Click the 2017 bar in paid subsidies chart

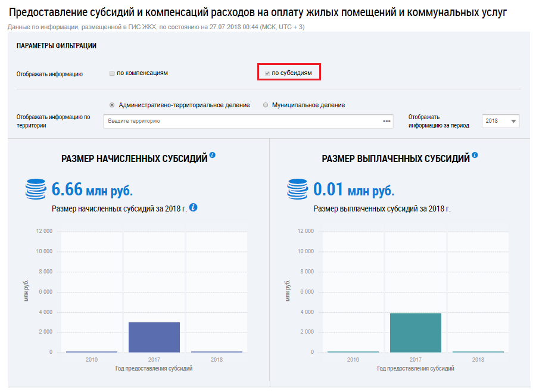[x=416, y=332]
